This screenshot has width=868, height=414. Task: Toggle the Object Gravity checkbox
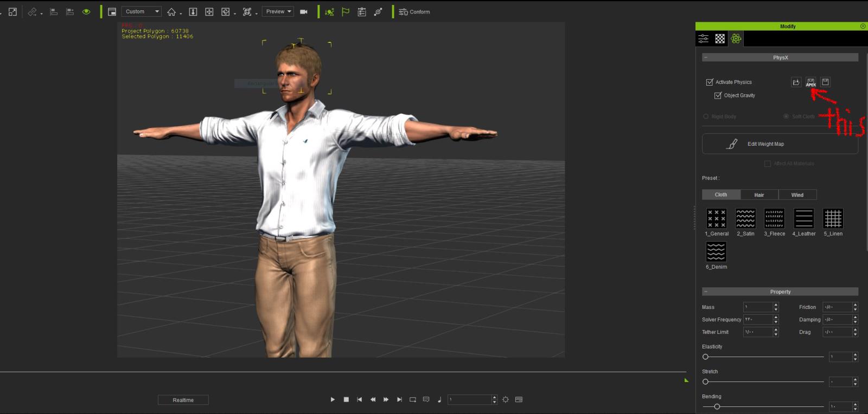point(718,95)
